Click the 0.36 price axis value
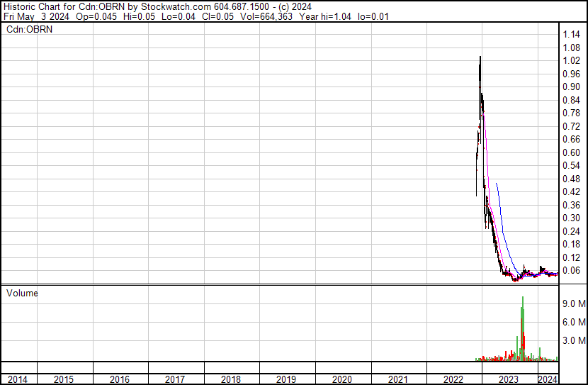 click(x=572, y=205)
